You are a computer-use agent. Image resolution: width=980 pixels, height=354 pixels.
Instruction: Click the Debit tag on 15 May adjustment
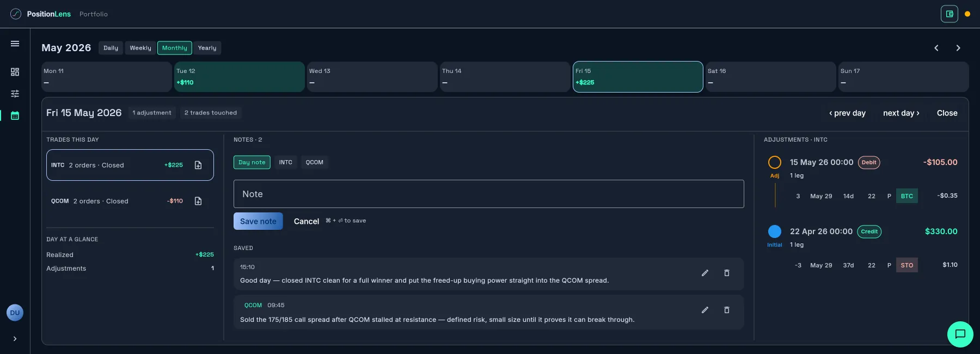tap(869, 162)
